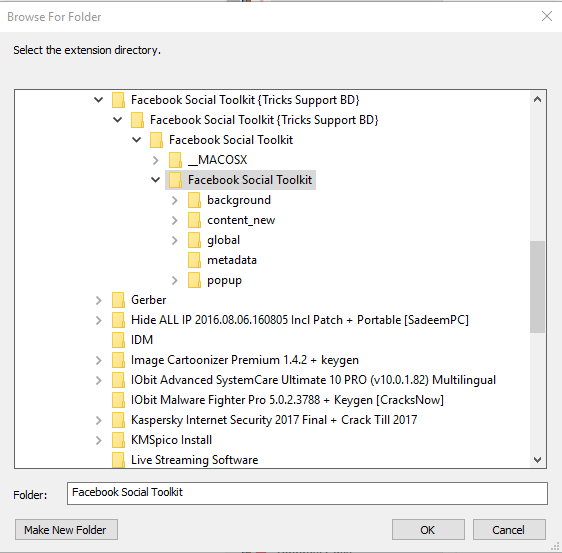Collapse the top Facebook Social Toolkit {Tricks Support BD} folder
This screenshot has height=553, width=562.
point(99,100)
